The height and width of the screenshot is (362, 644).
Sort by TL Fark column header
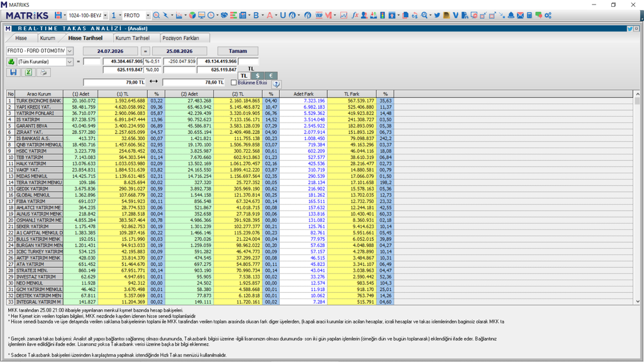click(352, 94)
